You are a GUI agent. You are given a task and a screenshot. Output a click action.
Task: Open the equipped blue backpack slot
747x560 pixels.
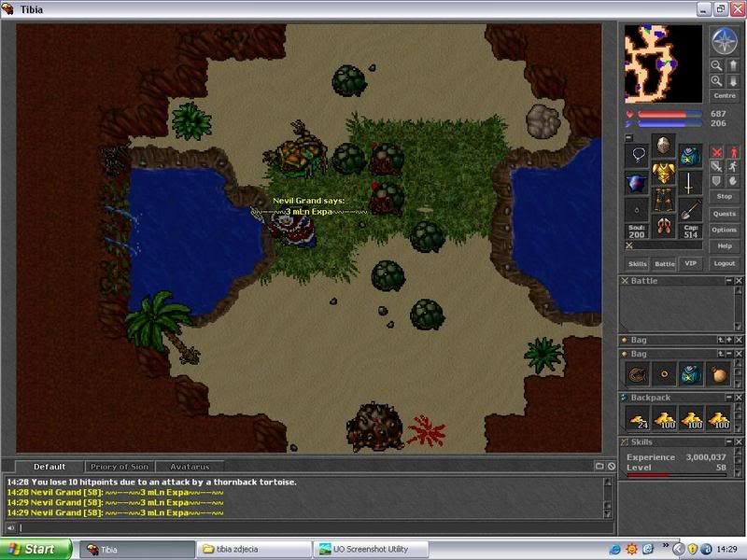click(690, 155)
